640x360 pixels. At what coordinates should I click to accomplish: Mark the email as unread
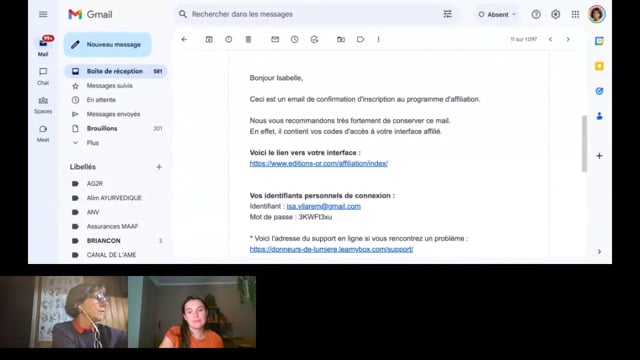tap(275, 40)
